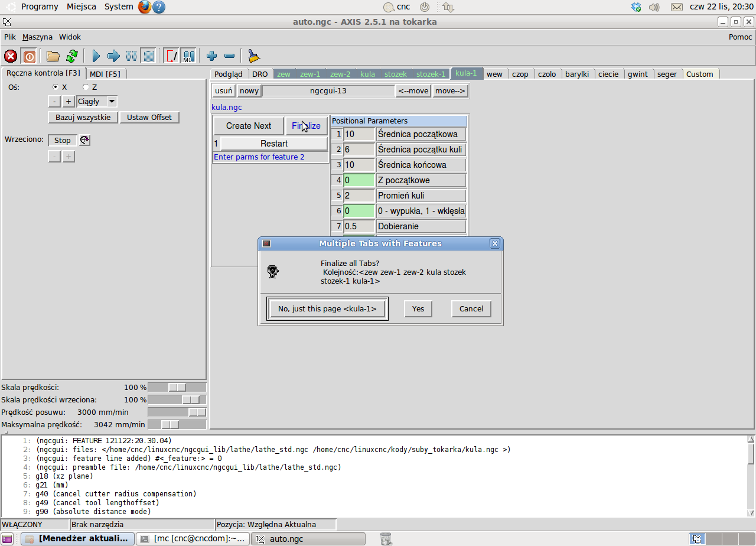Click the Ustaw Offset button
Screen dimensions: 756x546
[149, 117]
